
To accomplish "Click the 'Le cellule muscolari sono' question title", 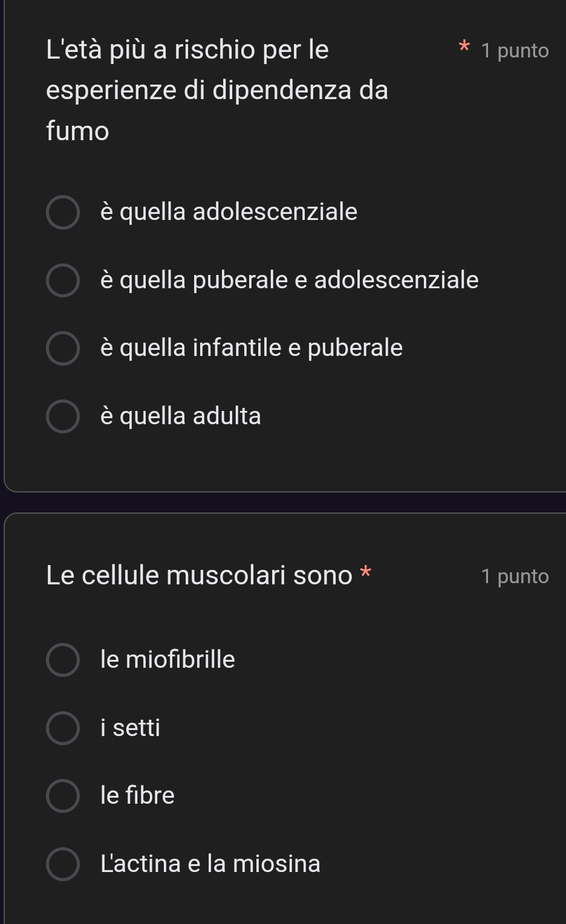I will (x=199, y=575).
